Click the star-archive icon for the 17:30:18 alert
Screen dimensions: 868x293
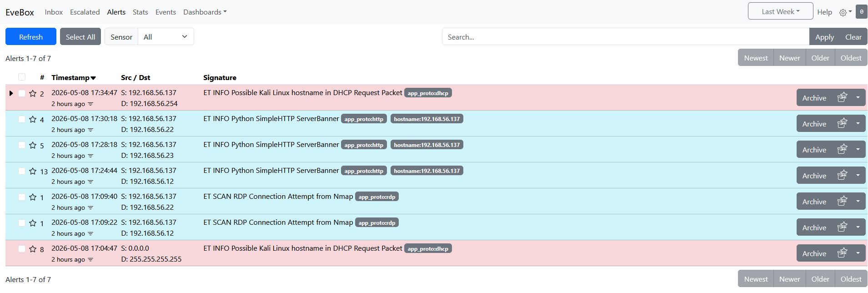point(843,123)
